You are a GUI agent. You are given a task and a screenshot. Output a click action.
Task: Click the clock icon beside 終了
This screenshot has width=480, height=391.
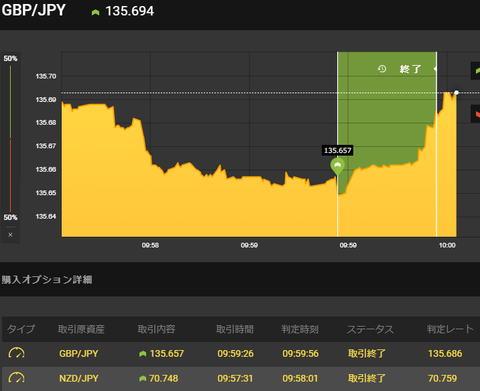point(382,69)
